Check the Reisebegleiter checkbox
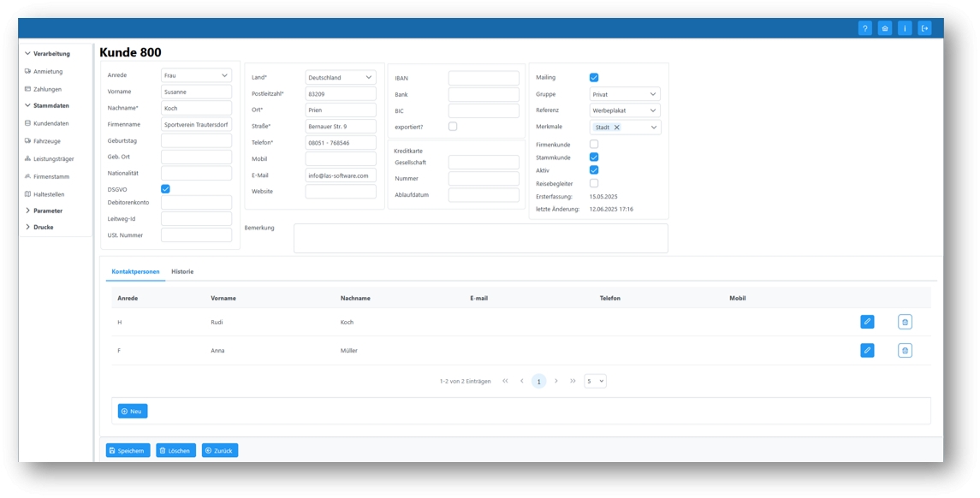The image size is (980, 498). pyautogui.click(x=594, y=184)
